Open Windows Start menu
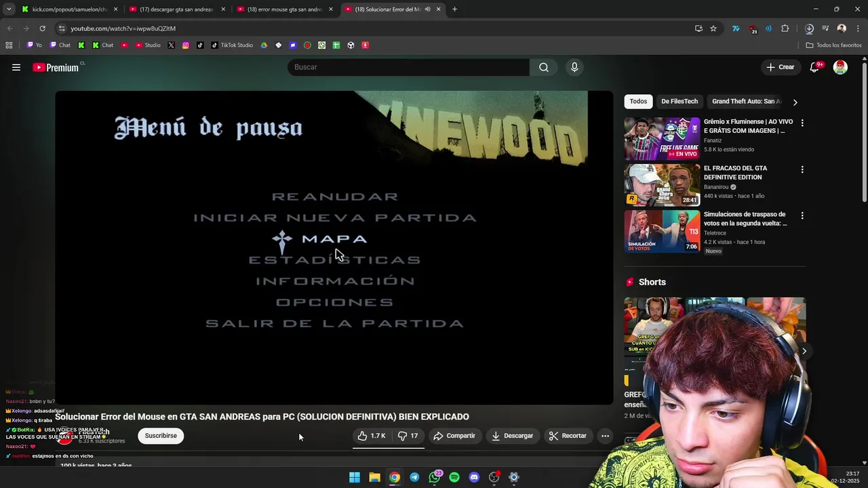868x488 pixels. pyautogui.click(x=355, y=477)
